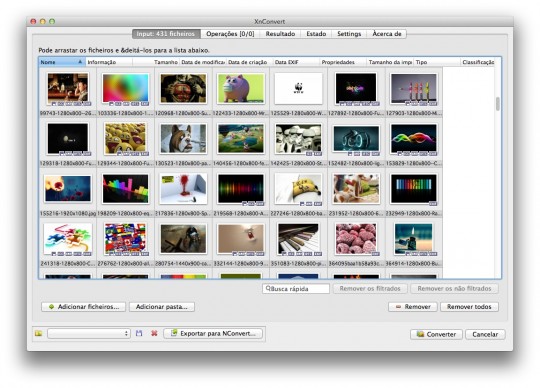540x388 pixels.
Task: Select the red splatter thumbnail 217836-1280x800
Action: tap(183, 188)
